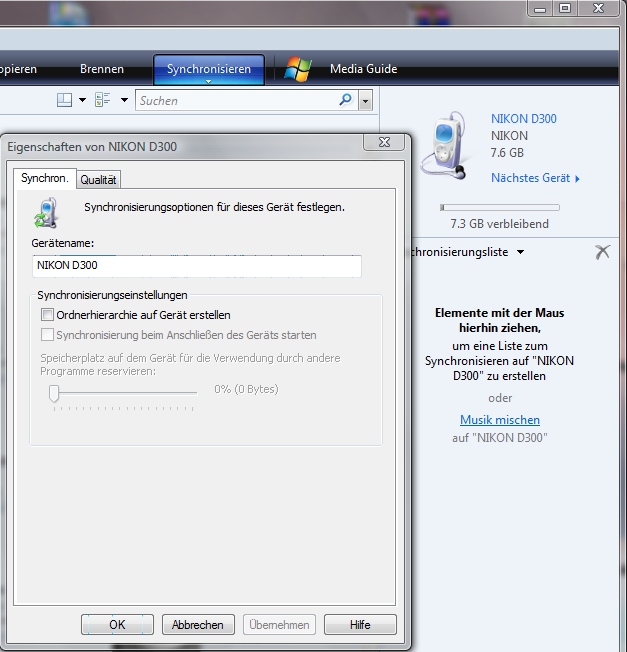Screen dimensions: 627x652
Task: Expand the Synchronisieren tab menu arrow
Action: [209, 82]
